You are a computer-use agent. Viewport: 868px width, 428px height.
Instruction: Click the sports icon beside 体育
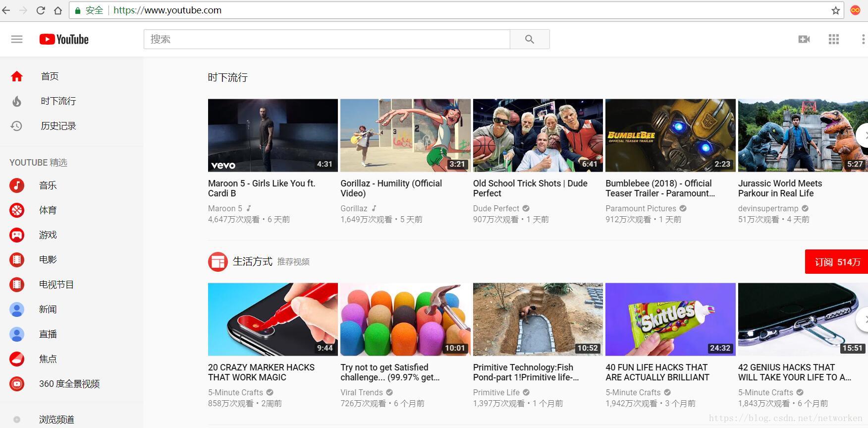17,210
